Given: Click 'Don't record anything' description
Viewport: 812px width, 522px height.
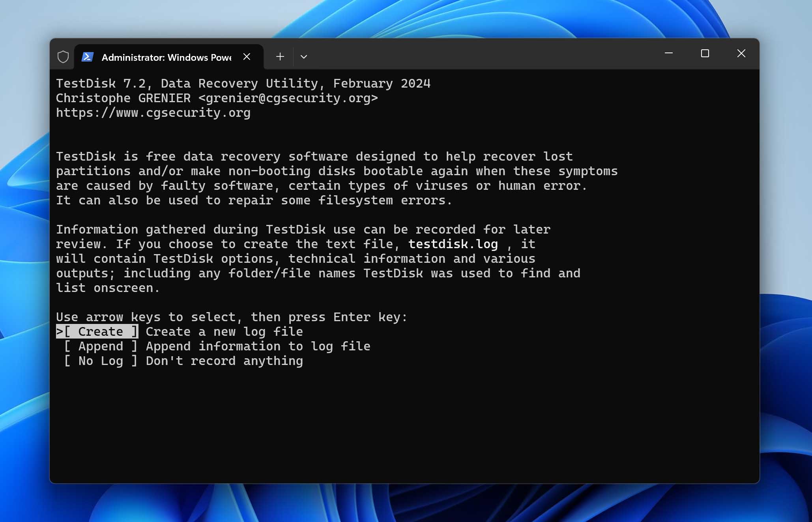Looking at the screenshot, I should [225, 361].
